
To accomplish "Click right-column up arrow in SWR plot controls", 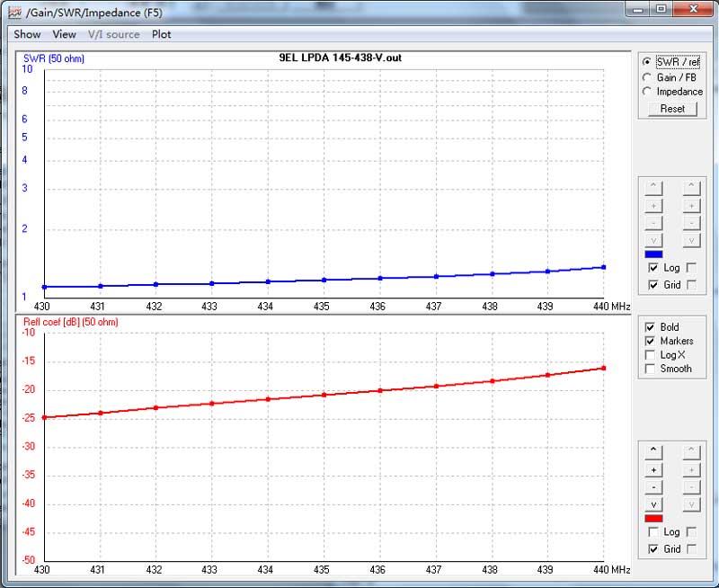I will (x=691, y=188).
